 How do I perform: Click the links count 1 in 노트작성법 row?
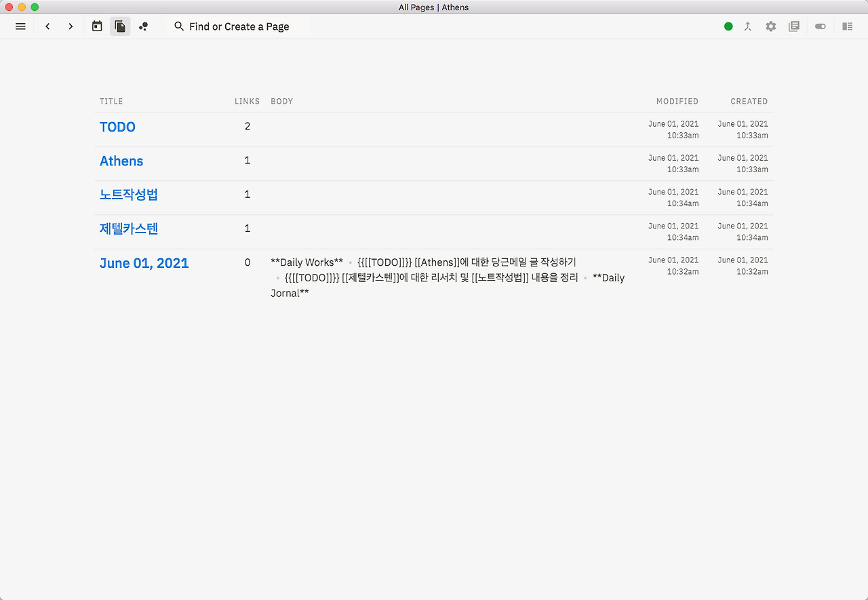pyautogui.click(x=248, y=194)
